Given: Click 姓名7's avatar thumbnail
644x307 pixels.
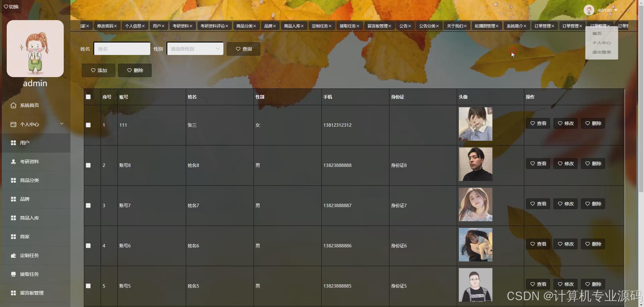Looking at the screenshot, I should tap(476, 204).
